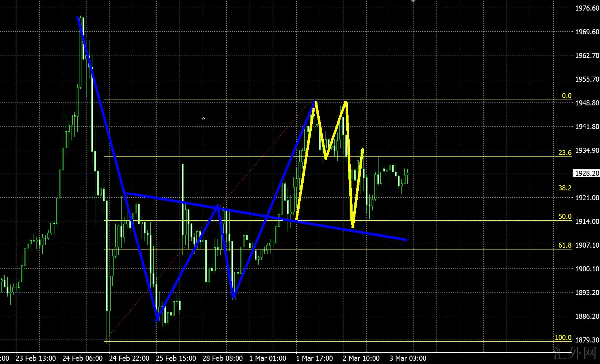
Task: Click the 1 Mar 17:00 time label
Action: [x=314, y=358]
